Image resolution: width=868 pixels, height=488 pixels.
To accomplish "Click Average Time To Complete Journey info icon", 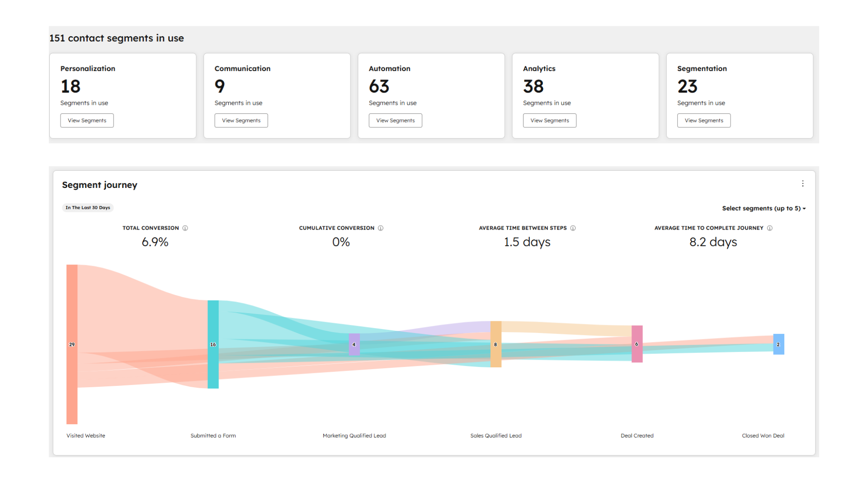I will click(x=769, y=228).
